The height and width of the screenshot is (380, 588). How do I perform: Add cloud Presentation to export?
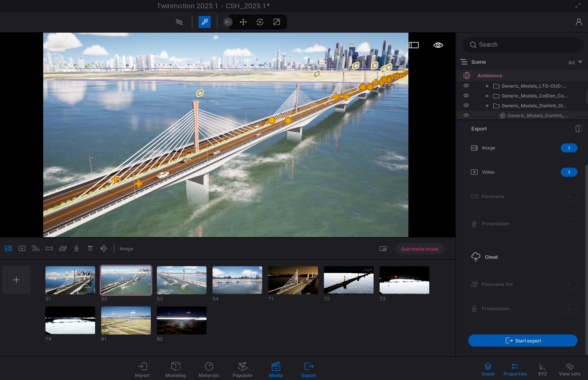click(569, 309)
